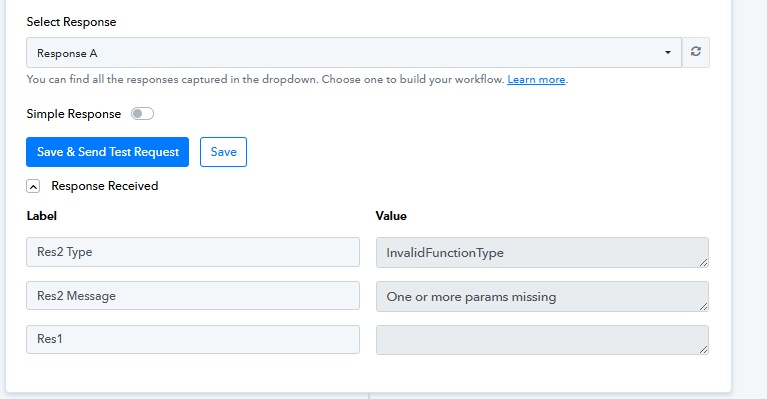The image size is (767, 399).
Task: Click the resize grip of empty Res1 value
Action: click(x=703, y=350)
